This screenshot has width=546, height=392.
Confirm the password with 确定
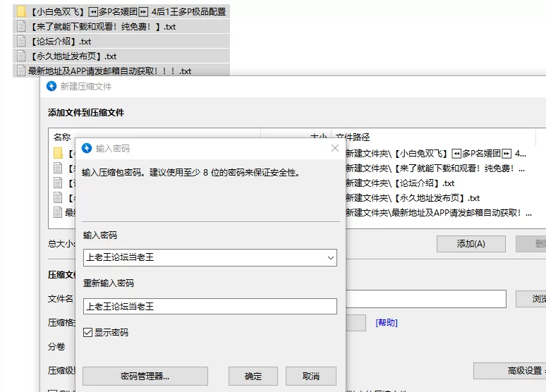(x=253, y=376)
